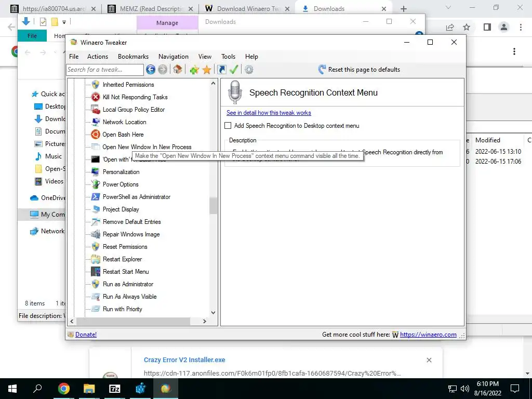Click the Manage tab in Explorer window
Viewport: 532px width, 399px height.
click(167, 23)
